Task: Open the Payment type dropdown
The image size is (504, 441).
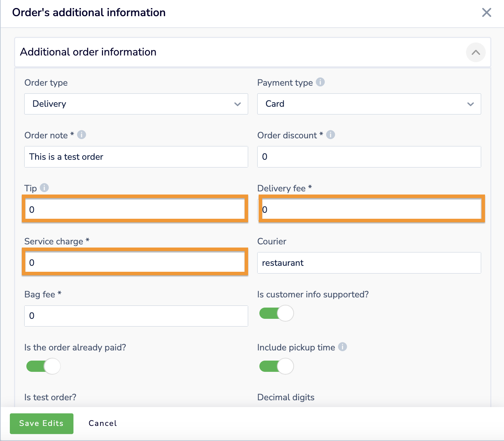Action: pos(369,104)
